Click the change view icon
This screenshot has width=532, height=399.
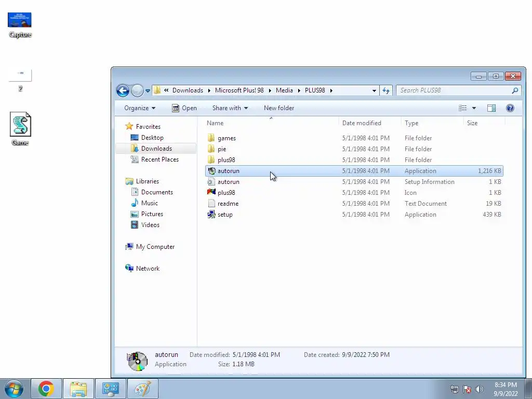coord(462,108)
